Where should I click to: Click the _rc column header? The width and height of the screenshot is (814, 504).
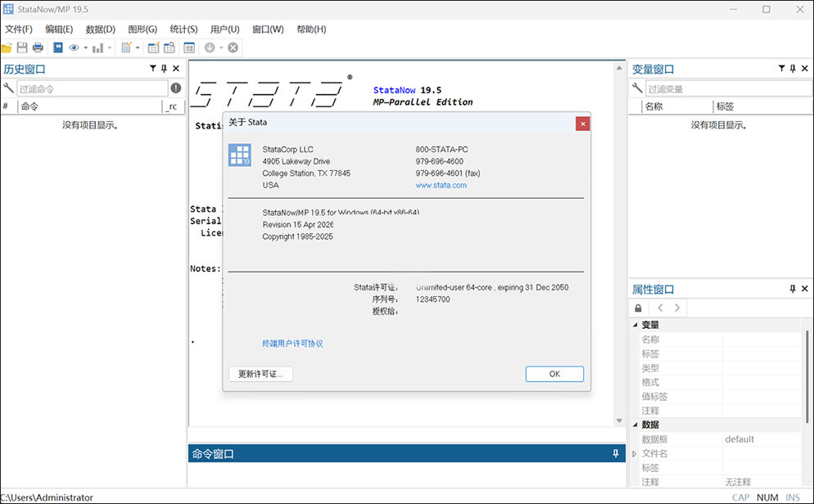tap(173, 106)
